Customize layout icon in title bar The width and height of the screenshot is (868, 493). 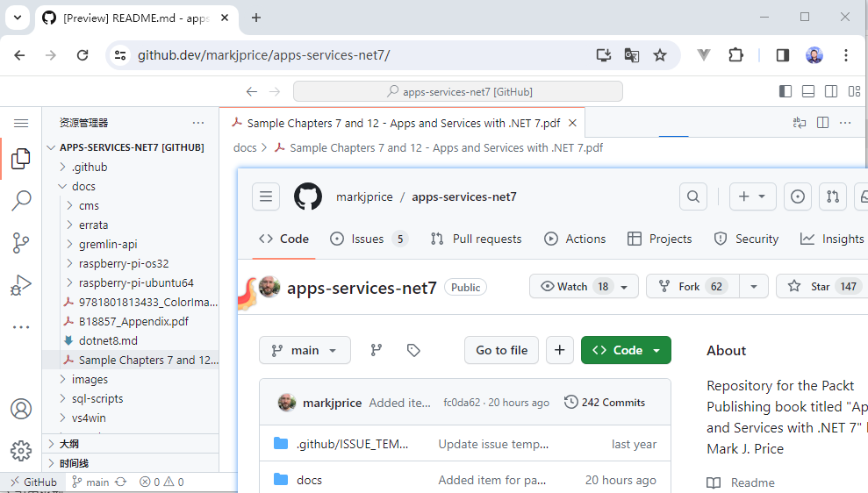point(854,91)
